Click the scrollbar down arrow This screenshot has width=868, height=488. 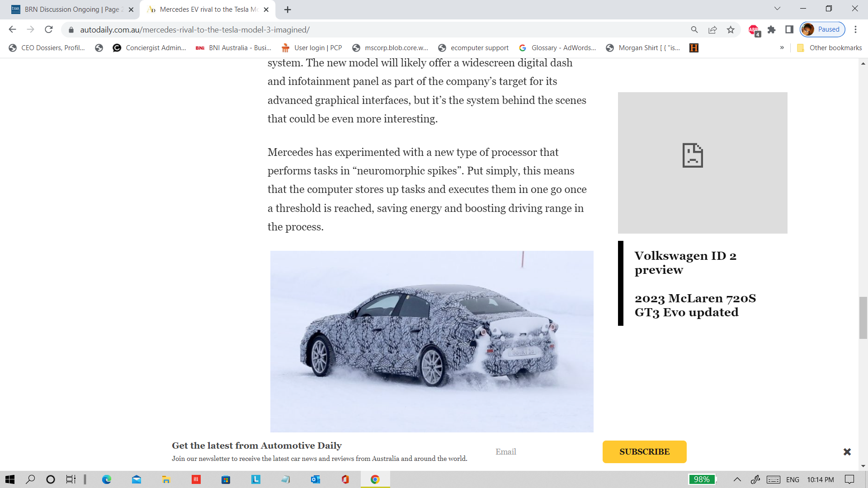863,466
